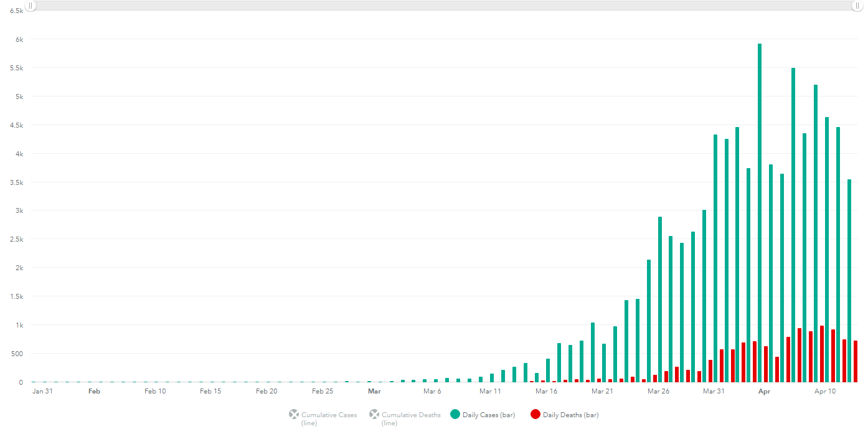This screenshot has height=429, width=868.
Task: Click the red Daily Deaths legend circle
Action: (x=535, y=415)
